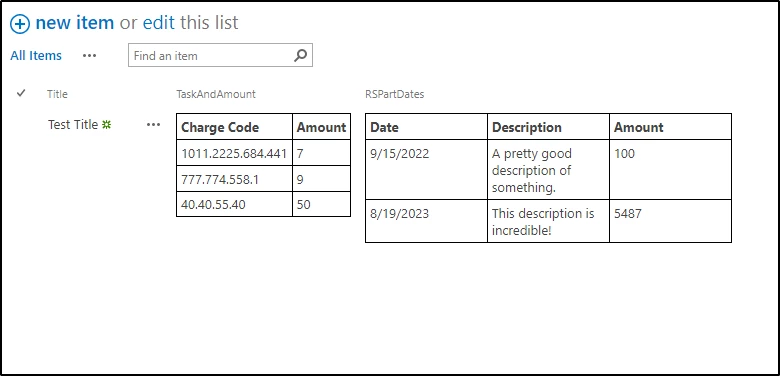The height and width of the screenshot is (376, 780).
Task: Click the search magnifier icon
Action: click(x=300, y=55)
